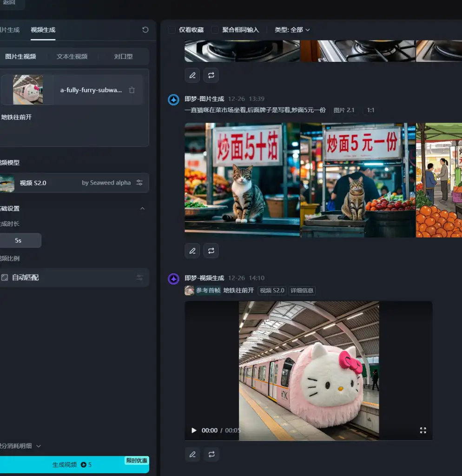The width and height of the screenshot is (462, 476).
Task: Open the subway video in fullscreen
Action: pyautogui.click(x=423, y=430)
